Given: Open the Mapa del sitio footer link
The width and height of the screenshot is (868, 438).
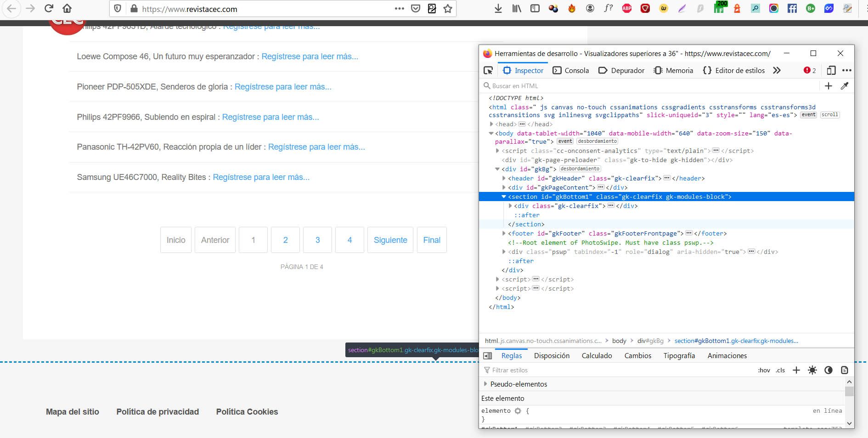Looking at the screenshot, I should pos(73,412).
